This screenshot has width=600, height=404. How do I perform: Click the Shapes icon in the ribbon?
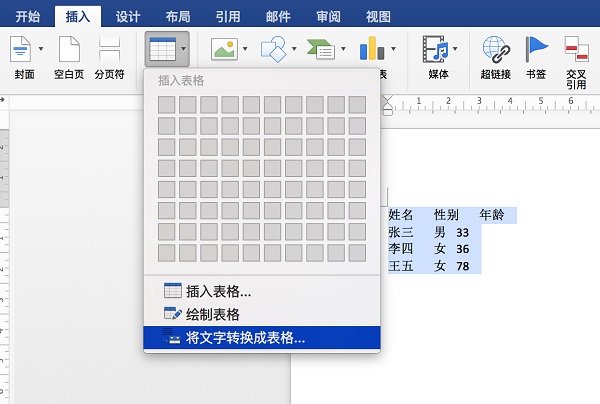coord(273,48)
